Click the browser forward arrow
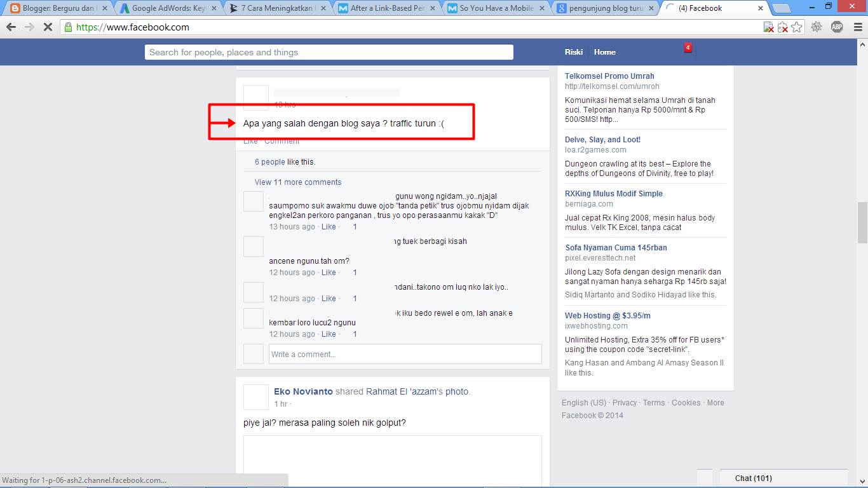The height and width of the screenshot is (488, 868). coord(29,27)
